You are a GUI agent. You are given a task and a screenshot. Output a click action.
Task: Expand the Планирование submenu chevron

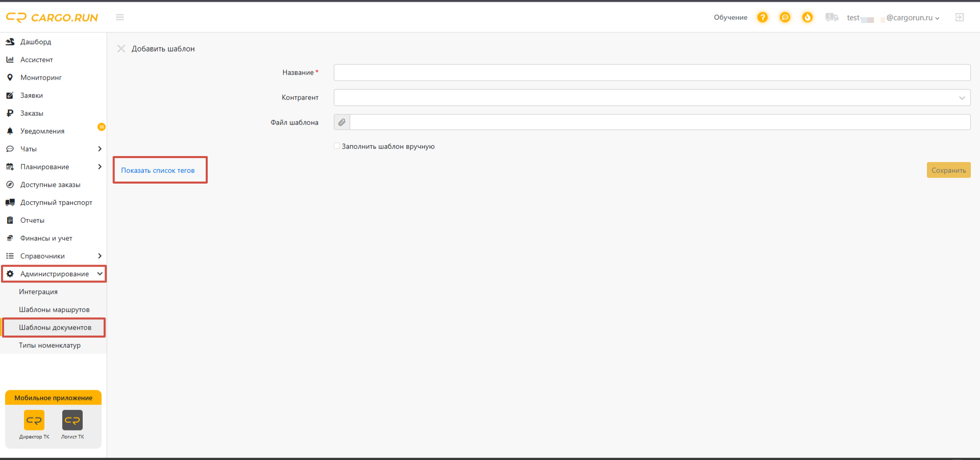tap(100, 167)
